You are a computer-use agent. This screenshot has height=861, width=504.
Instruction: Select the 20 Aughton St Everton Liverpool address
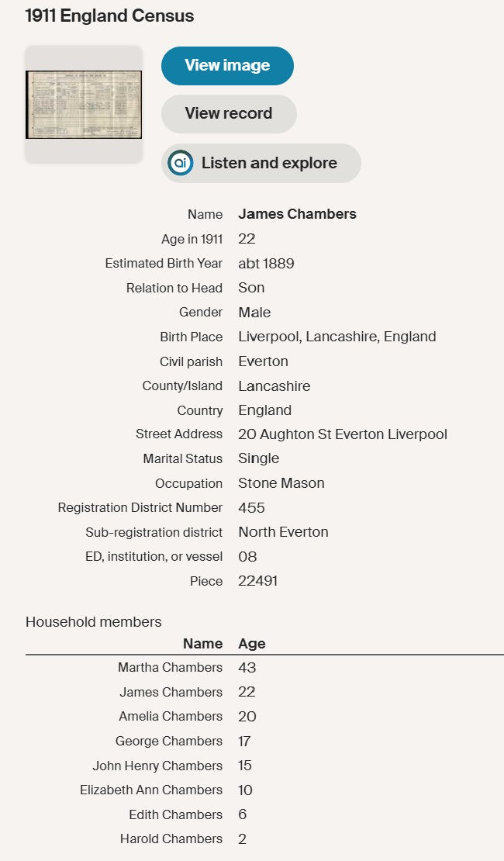point(343,434)
